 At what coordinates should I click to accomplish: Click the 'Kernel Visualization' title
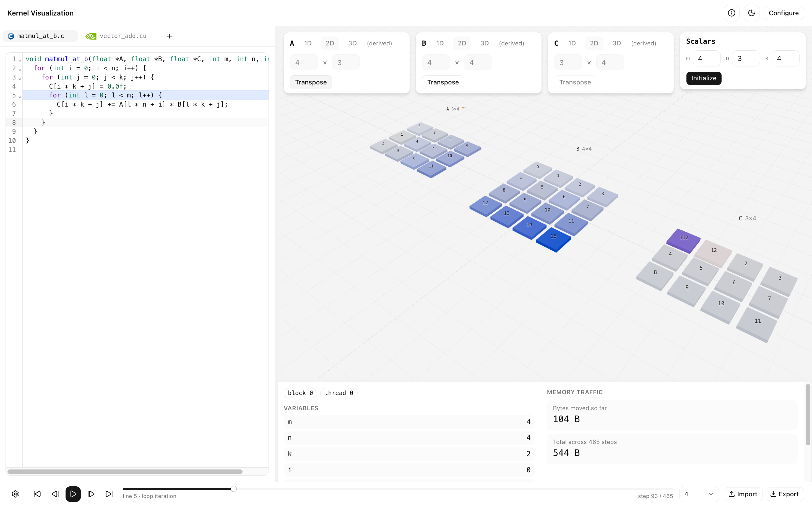coord(40,13)
